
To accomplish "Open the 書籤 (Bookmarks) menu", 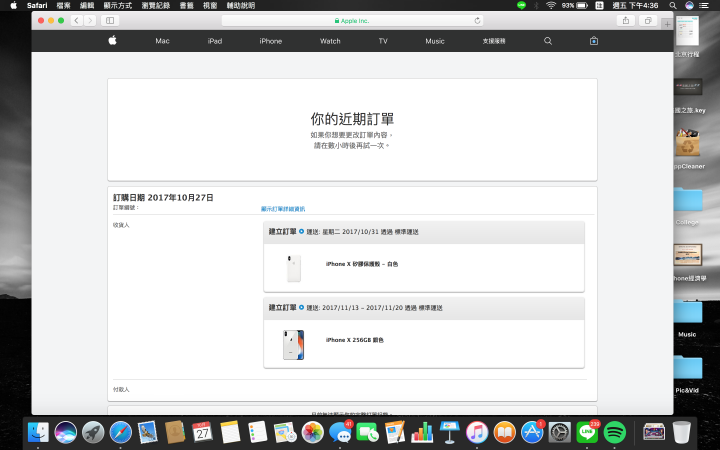I will coord(186,6).
